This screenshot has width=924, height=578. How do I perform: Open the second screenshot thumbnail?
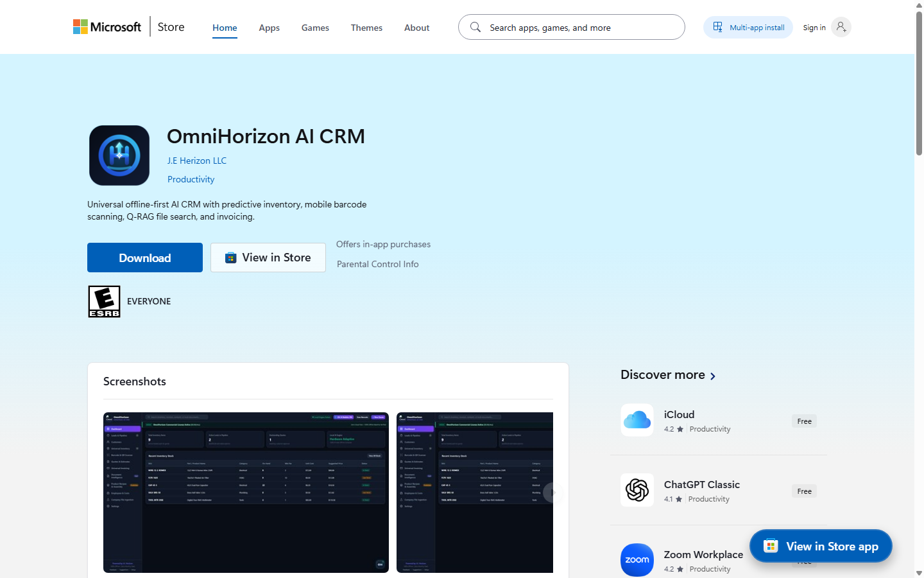coord(475,493)
